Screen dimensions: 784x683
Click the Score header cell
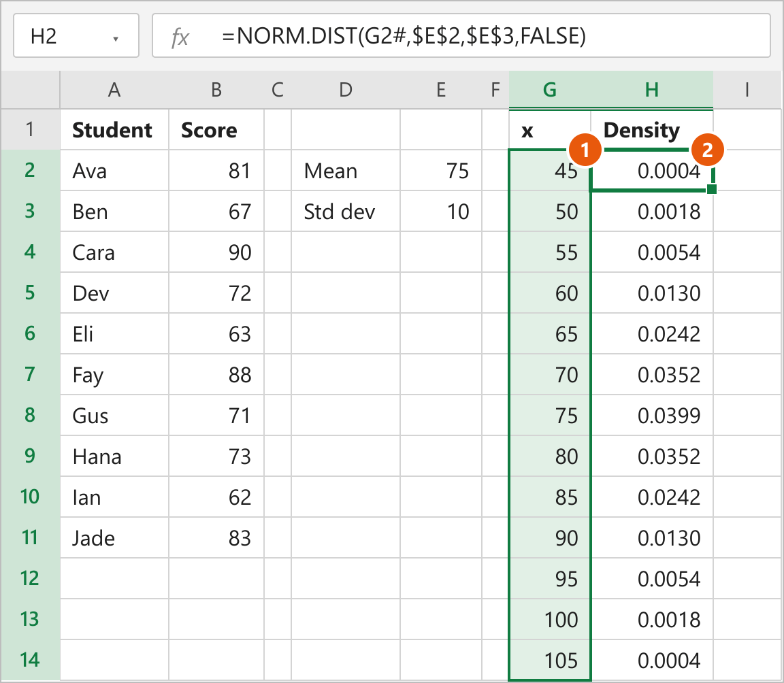click(x=216, y=129)
